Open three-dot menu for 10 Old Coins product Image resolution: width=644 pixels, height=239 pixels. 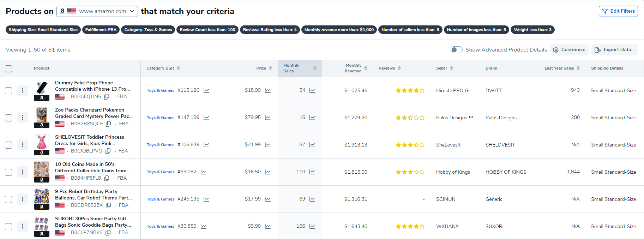pyautogui.click(x=23, y=172)
